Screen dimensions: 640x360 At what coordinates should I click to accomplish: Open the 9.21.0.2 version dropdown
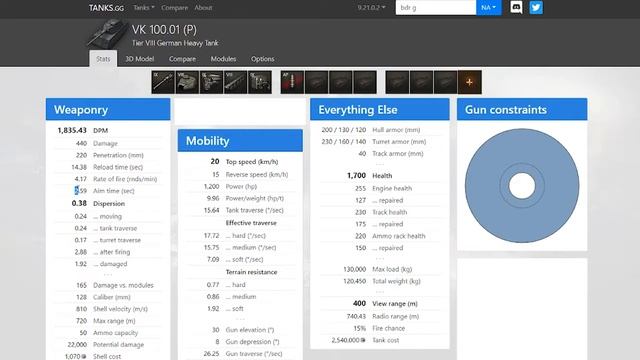(x=371, y=8)
